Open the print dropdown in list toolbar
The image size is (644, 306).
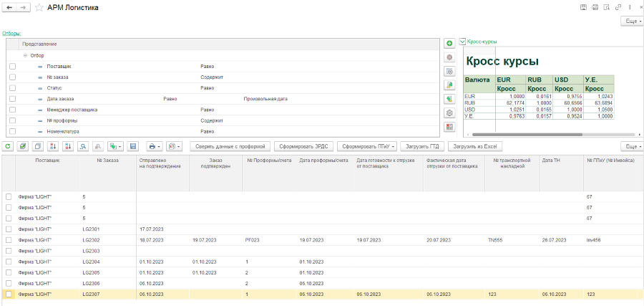pyautogui.click(x=155, y=146)
